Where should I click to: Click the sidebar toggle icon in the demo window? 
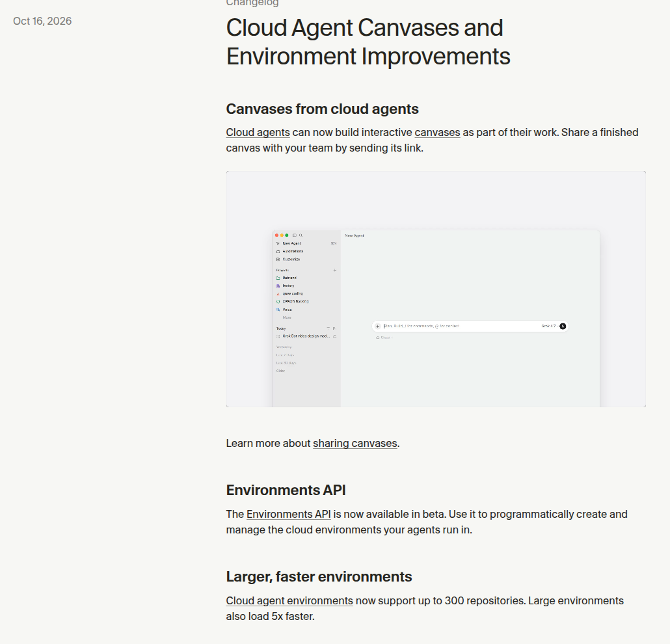click(x=295, y=235)
